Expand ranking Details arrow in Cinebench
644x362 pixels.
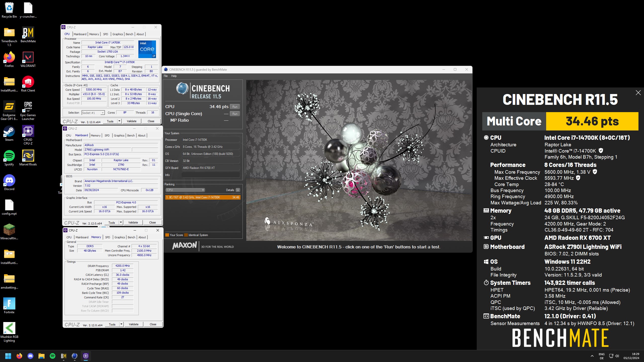click(x=238, y=190)
